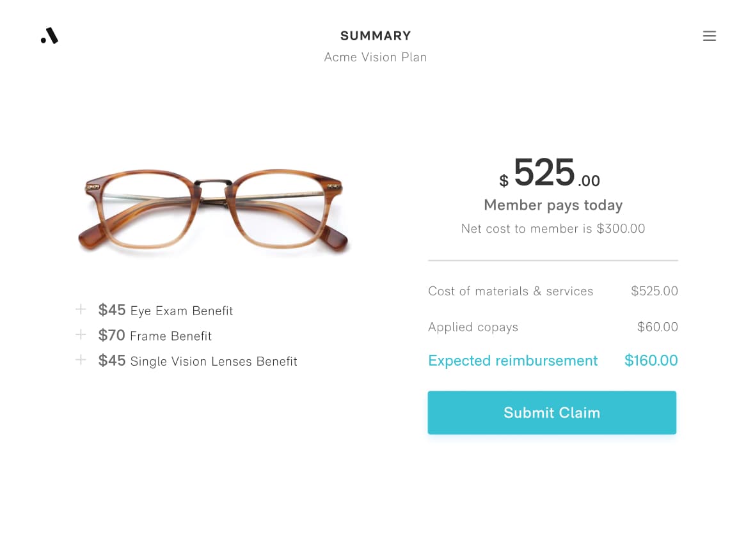
Task: Select the $70 Frame Benefit text
Action: click(x=155, y=336)
